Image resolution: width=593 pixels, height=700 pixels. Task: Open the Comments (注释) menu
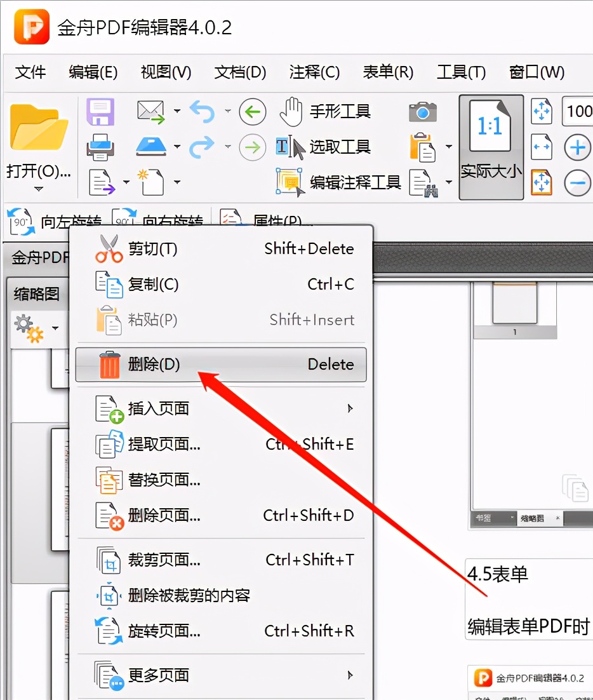(314, 72)
